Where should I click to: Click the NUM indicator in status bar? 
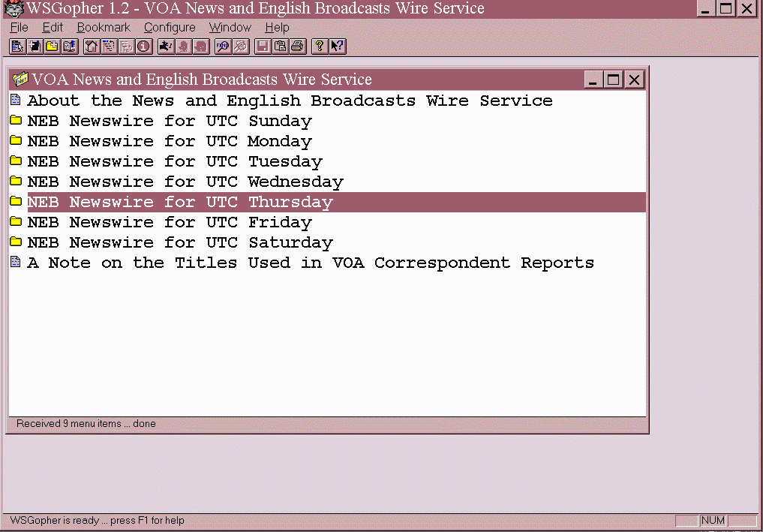713,520
